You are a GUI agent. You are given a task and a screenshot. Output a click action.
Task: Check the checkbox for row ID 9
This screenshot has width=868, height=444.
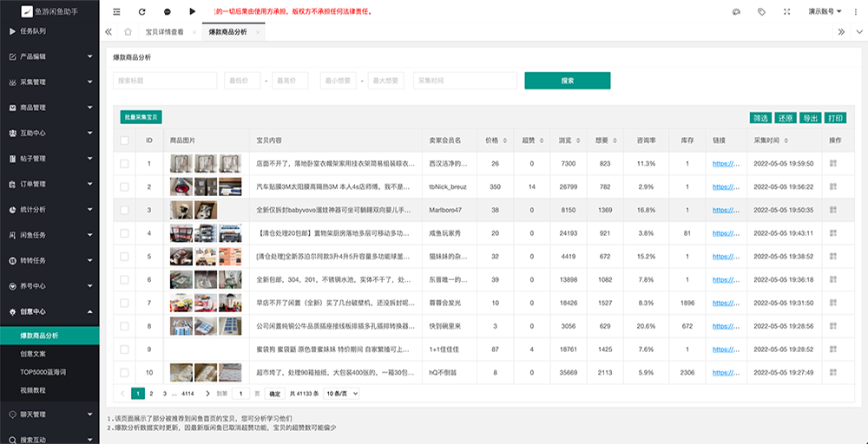[x=124, y=349]
